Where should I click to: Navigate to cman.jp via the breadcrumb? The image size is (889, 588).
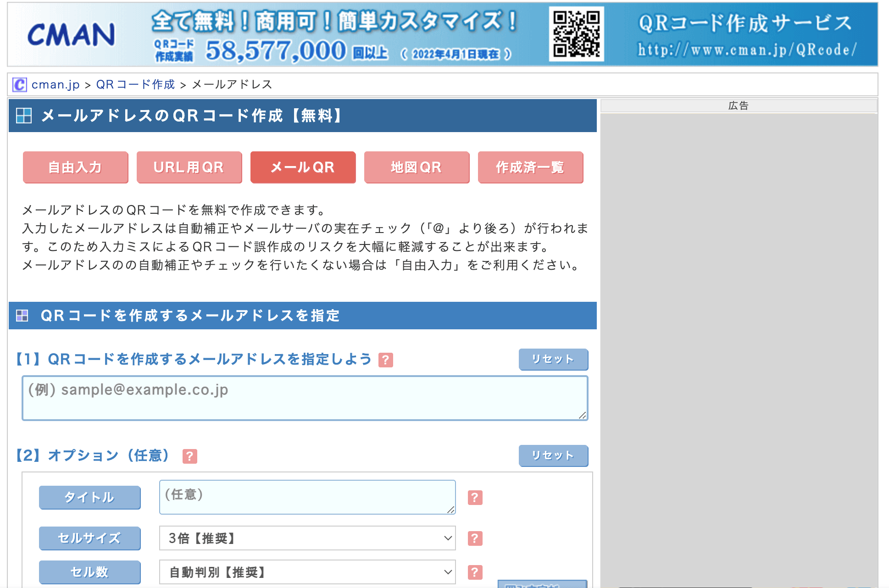pos(56,84)
